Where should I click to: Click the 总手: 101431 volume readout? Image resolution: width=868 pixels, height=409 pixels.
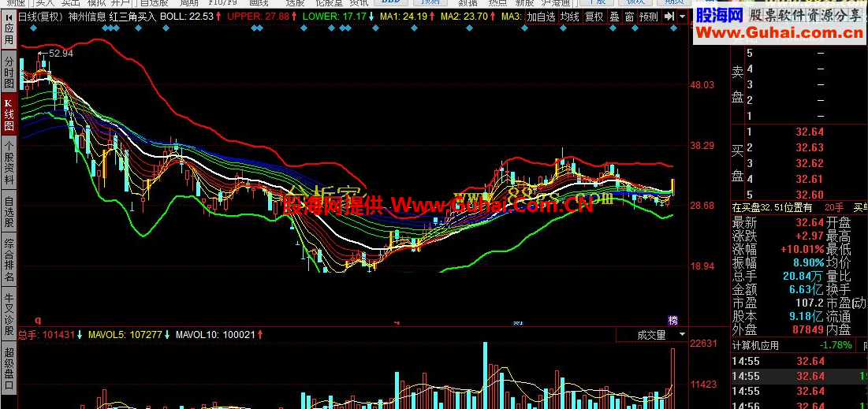[x=47, y=334]
